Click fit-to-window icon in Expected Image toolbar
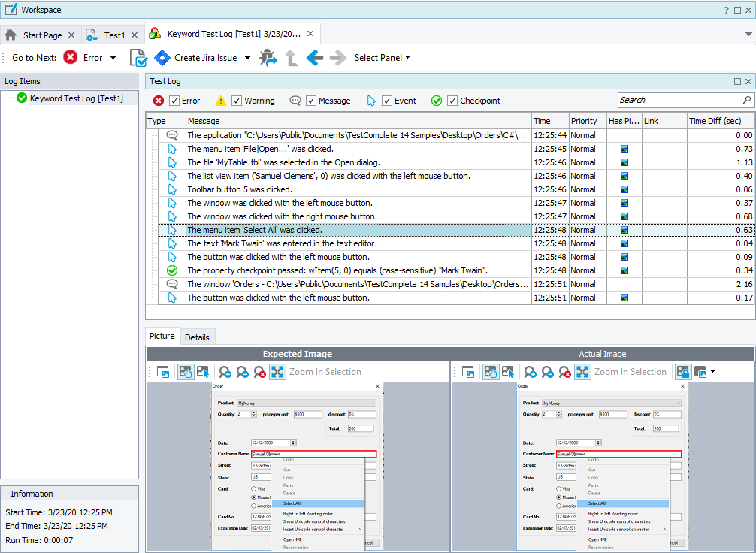This screenshot has width=756, height=553. point(277,372)
